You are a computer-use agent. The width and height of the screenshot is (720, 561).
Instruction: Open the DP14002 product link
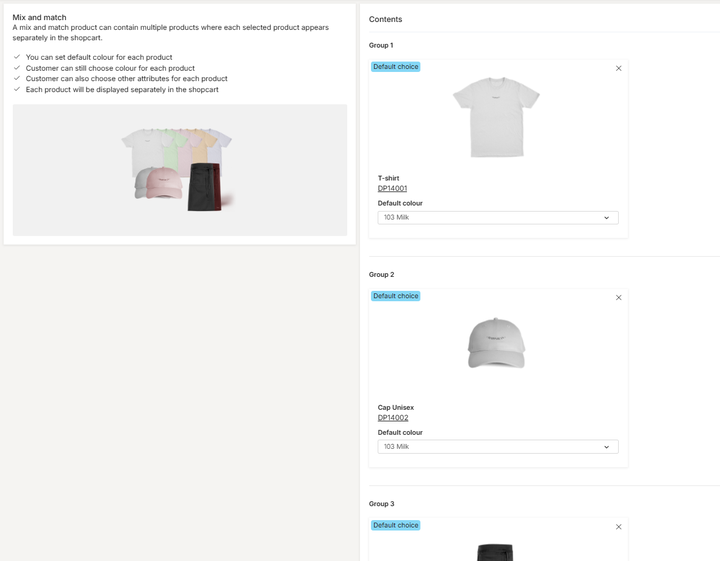pos(393,418)
